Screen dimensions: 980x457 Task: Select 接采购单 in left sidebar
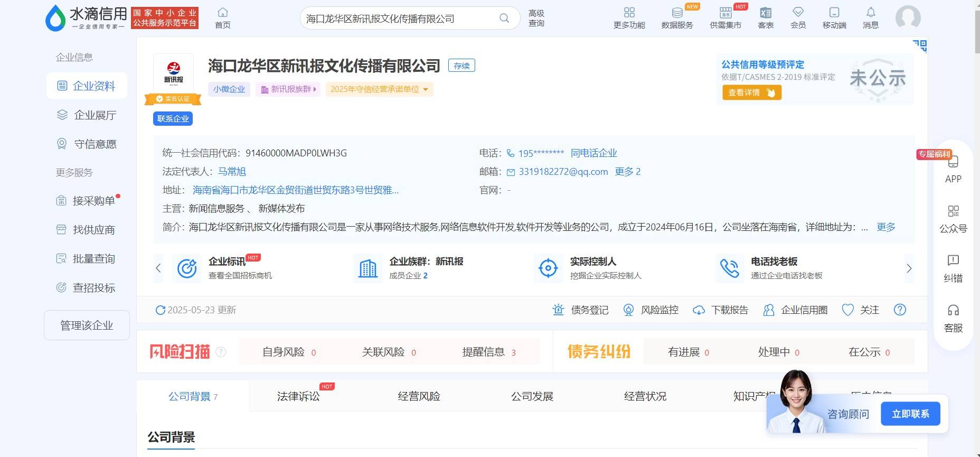(87, 201)
